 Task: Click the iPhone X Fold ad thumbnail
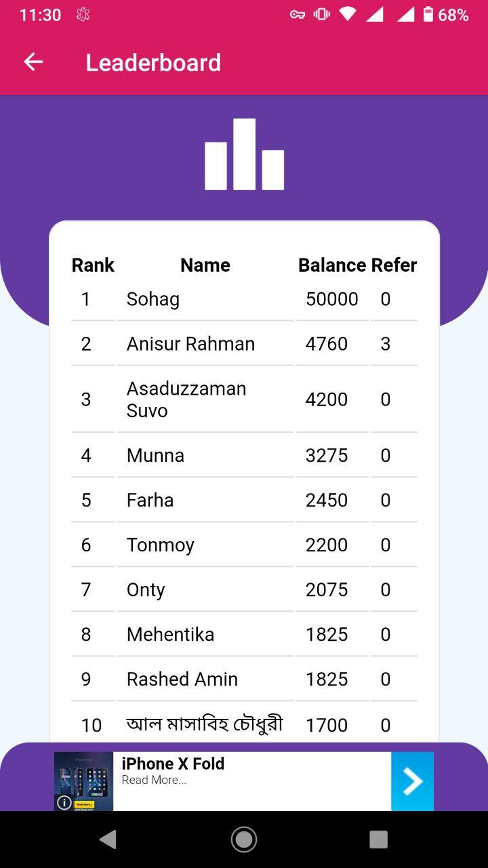(x=83, y=781)
